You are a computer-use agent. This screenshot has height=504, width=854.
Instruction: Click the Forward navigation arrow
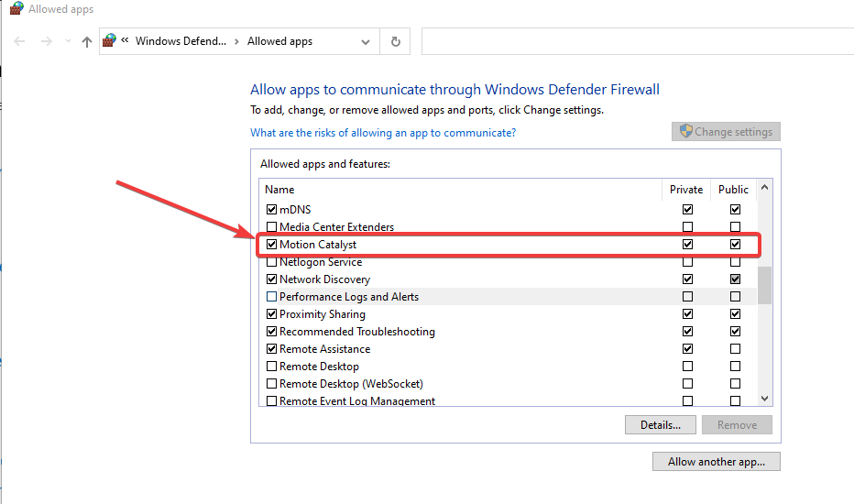point(47,41)
